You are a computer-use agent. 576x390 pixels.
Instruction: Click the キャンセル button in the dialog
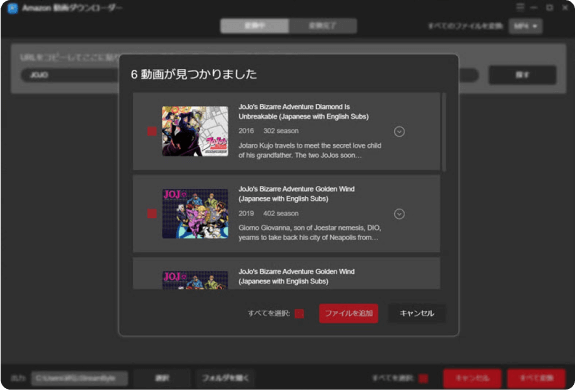pyautogui.click(x=417, y=313)
